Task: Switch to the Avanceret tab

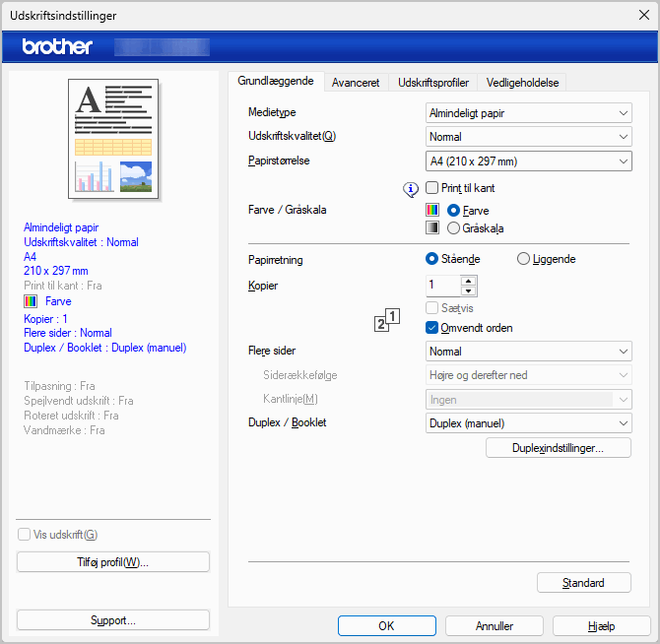Action: 356,83
